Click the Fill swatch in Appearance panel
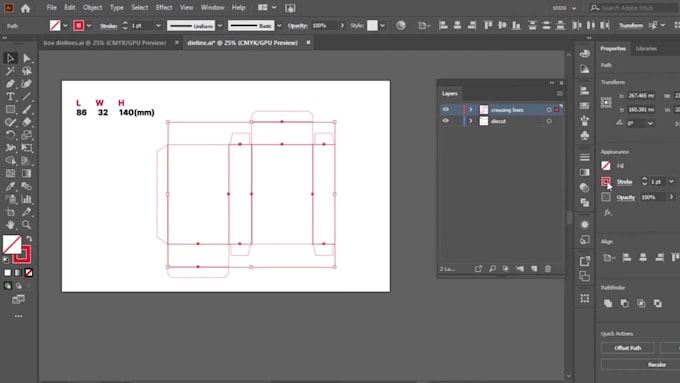680x383 pixels. pos(606,166)
